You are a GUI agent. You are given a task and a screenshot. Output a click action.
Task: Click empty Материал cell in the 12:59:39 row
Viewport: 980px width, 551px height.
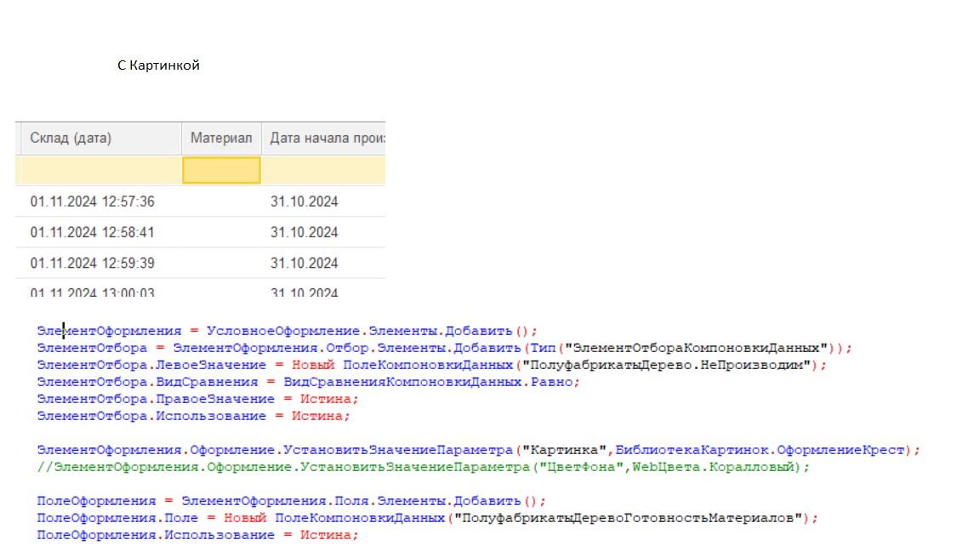pos(221,263)
